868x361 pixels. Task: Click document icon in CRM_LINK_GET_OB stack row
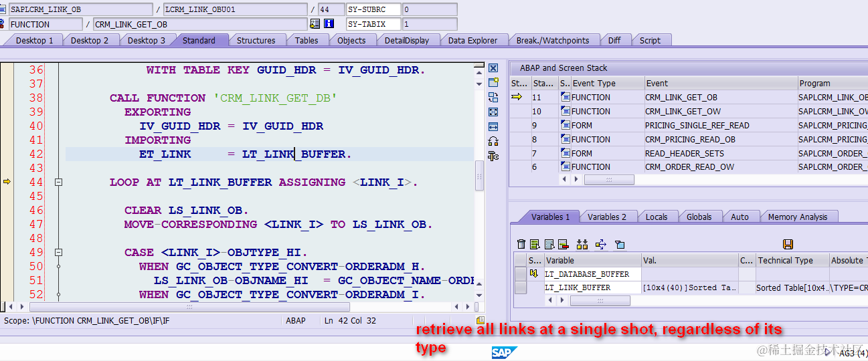566,98
